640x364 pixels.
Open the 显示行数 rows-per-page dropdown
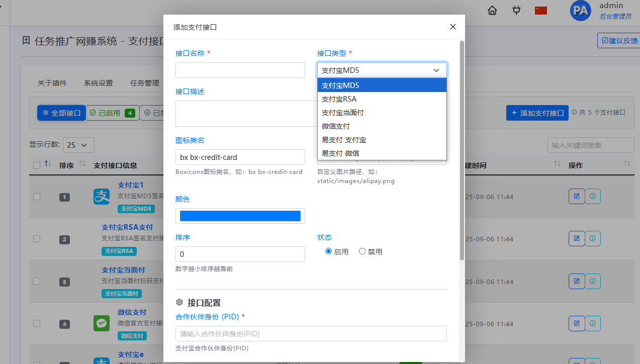[x=78, y=144]
